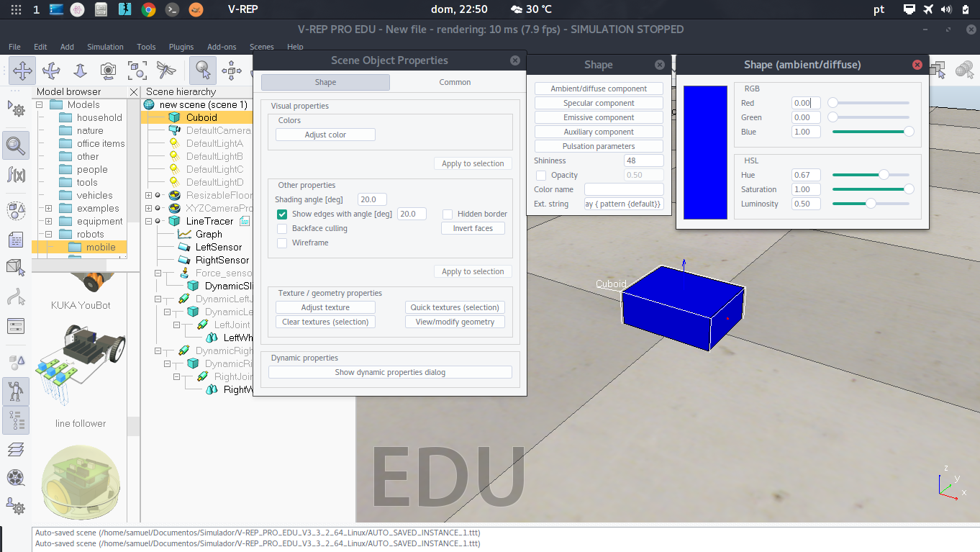Click the Red RGB slider
Viewport: 980px width, 552px height.
point(871,103)
